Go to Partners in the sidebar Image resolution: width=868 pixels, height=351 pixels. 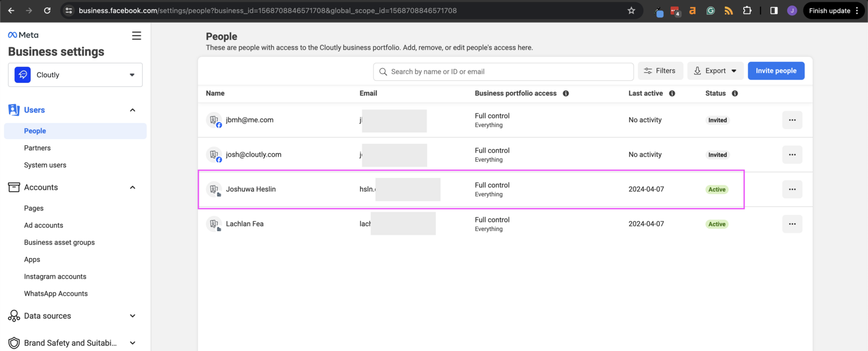(x=37, y=148)
